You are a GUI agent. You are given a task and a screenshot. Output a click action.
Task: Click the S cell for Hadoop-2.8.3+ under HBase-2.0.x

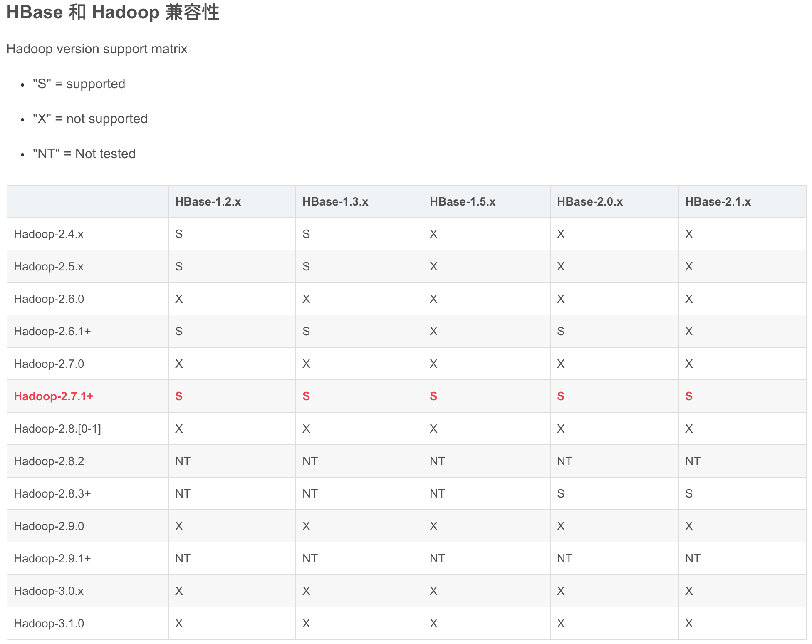click(561, 493)
